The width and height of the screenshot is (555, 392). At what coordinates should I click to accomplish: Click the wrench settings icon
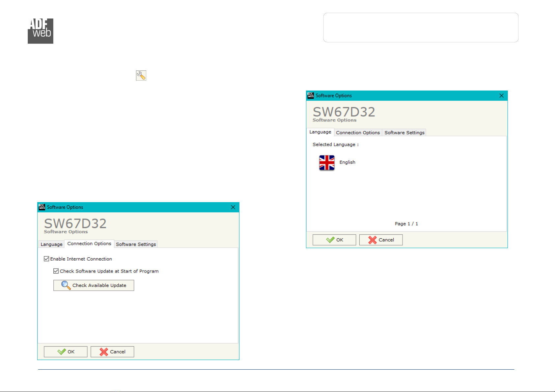click(141, 76)
